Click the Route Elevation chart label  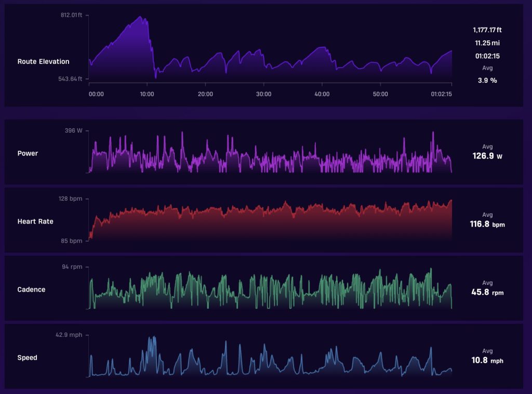[x=43, y=61]
